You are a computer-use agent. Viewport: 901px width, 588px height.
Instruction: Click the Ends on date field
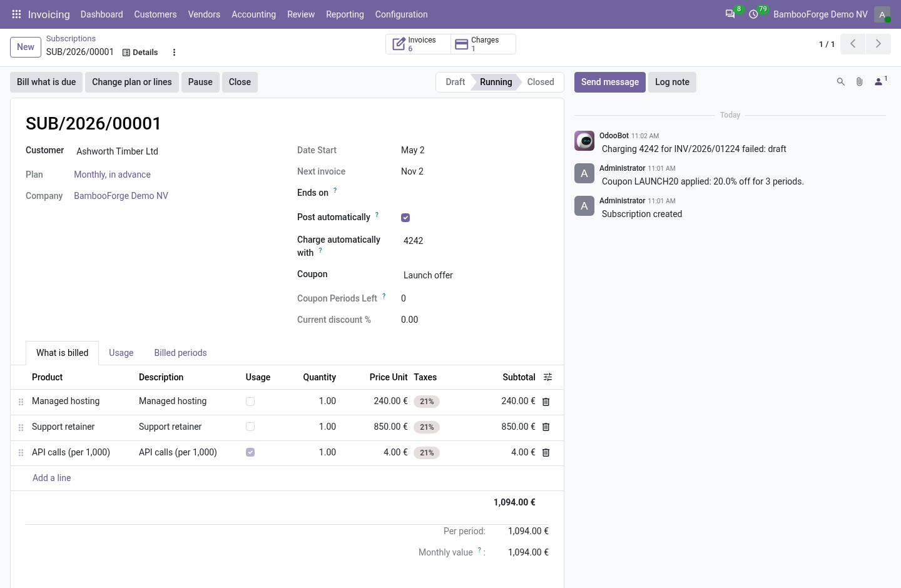[x=475, y=193]
